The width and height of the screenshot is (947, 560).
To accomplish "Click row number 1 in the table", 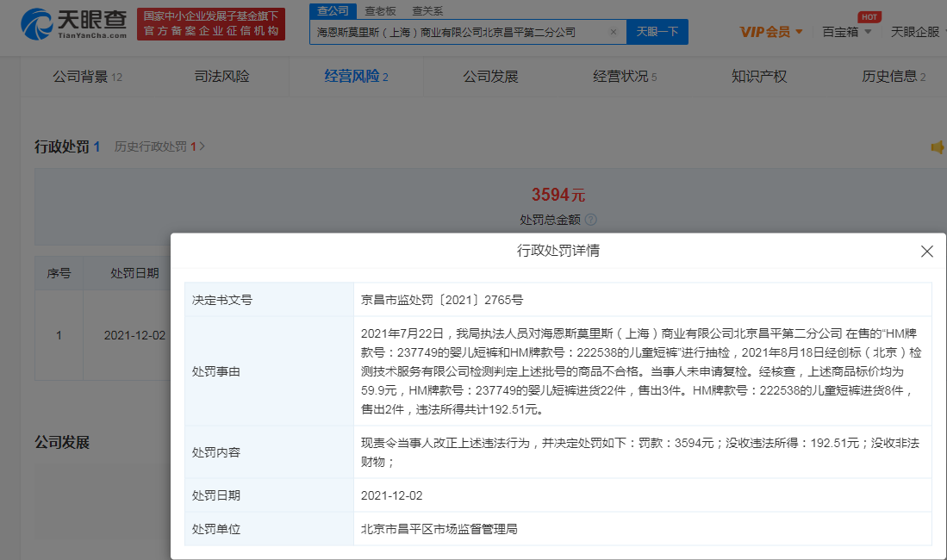I will tap(59, 335).
